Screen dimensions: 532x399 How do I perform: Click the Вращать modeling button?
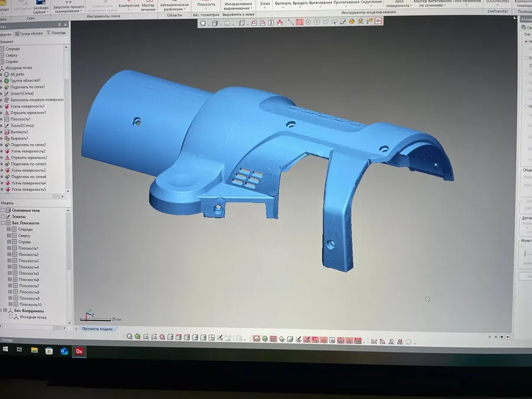click(x=300, y=3)
